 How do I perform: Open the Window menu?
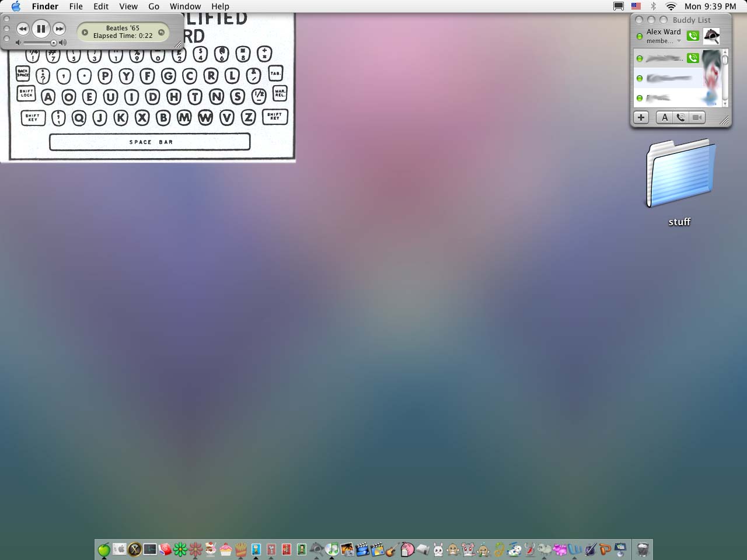(x=185, y=6)
